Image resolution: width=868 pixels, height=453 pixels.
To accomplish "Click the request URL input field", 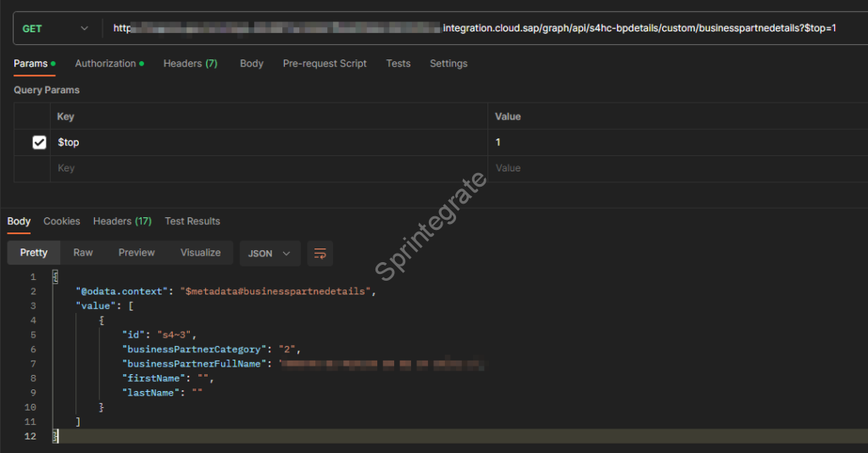I will (475, 29).
